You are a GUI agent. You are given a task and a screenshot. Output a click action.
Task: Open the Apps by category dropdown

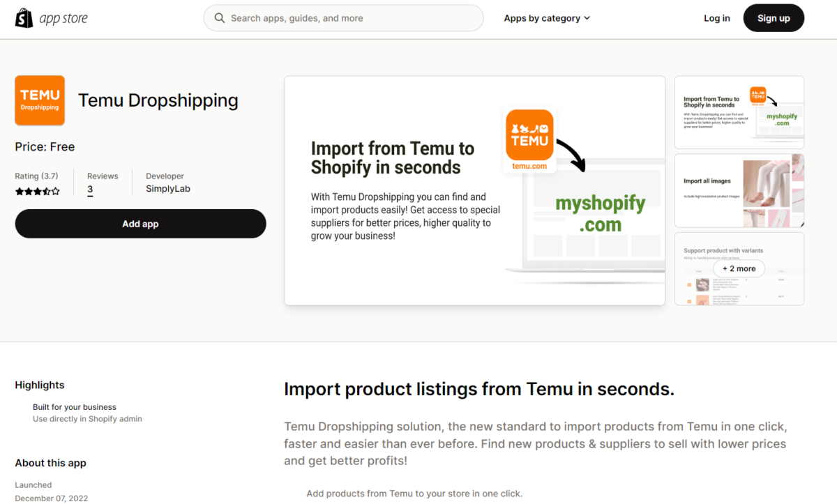coord(542,17)
